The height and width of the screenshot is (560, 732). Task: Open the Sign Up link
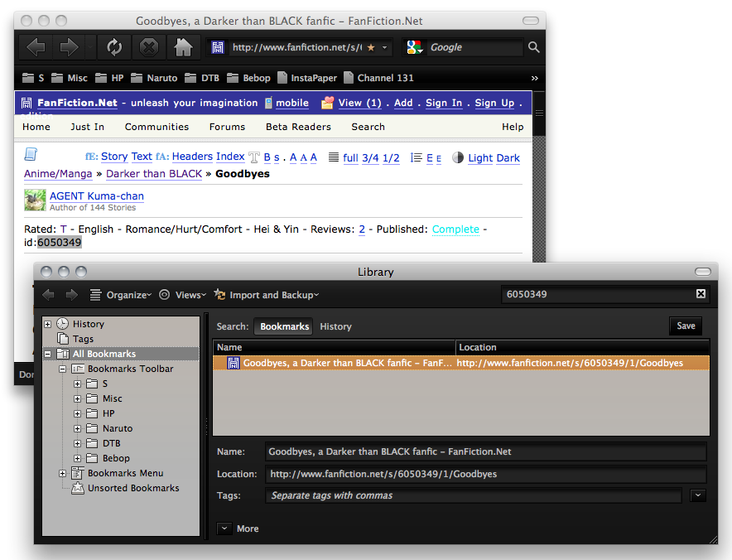(x=494, y=103)
